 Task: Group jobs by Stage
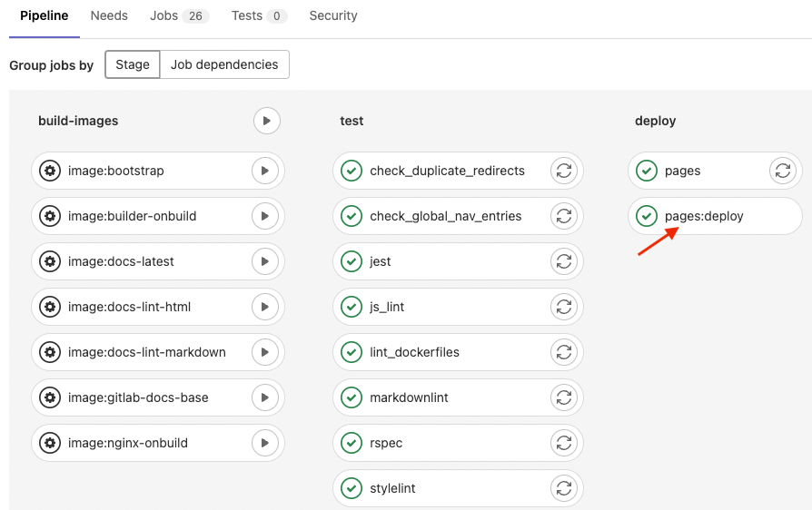[133, 64]
